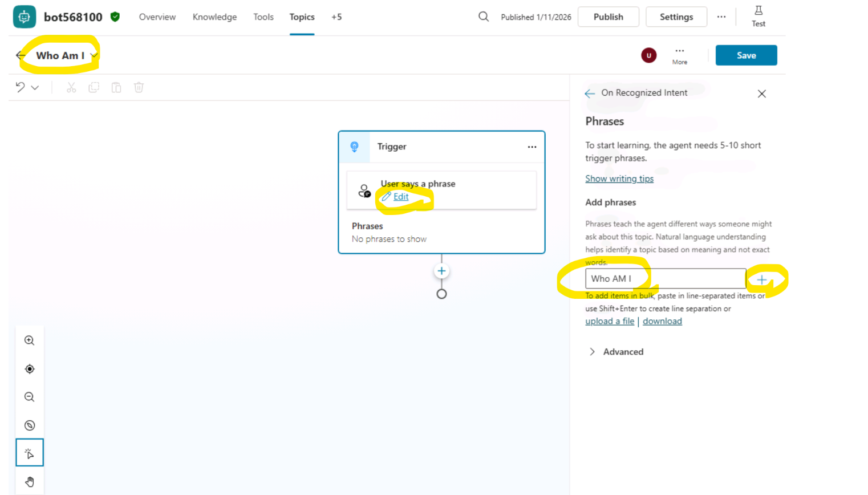Open the undo dropdown arrow
868x495 pixels.
click(35, 87)
